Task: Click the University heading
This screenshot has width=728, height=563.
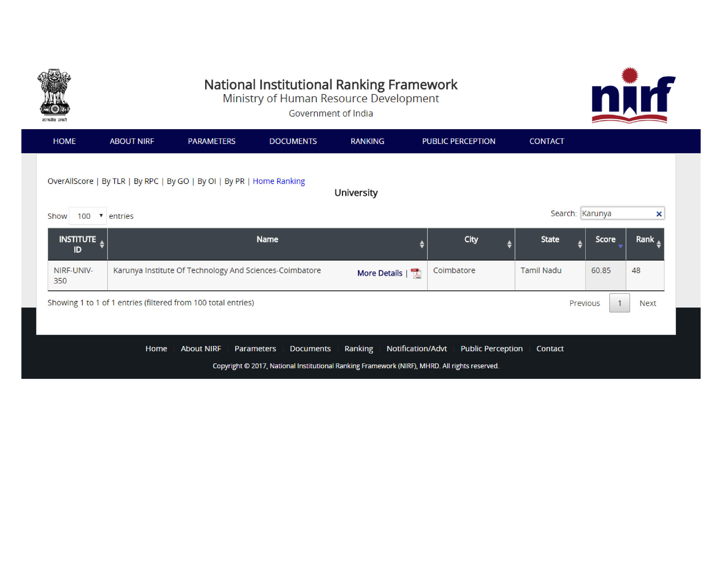Action: coord(356,193)
